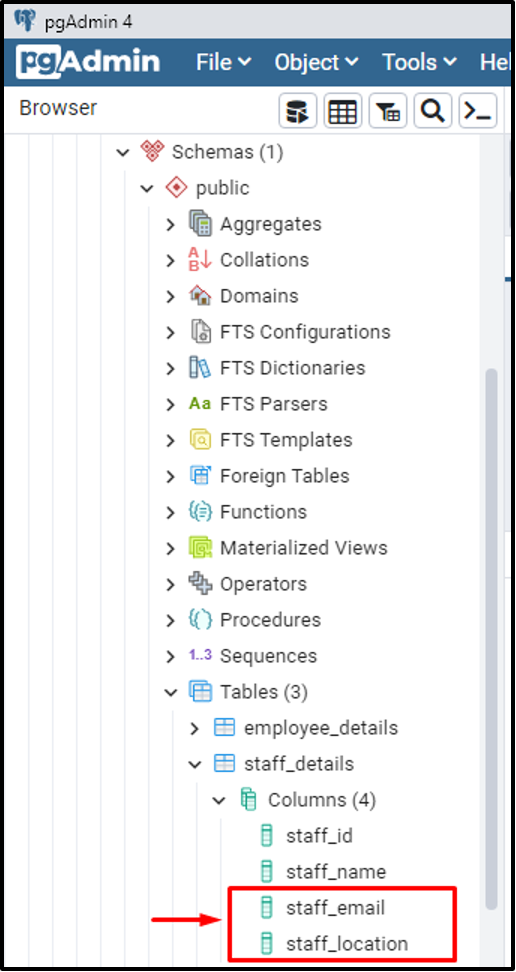Open the Tools menu
516x972 pixels.
point(420,62)
